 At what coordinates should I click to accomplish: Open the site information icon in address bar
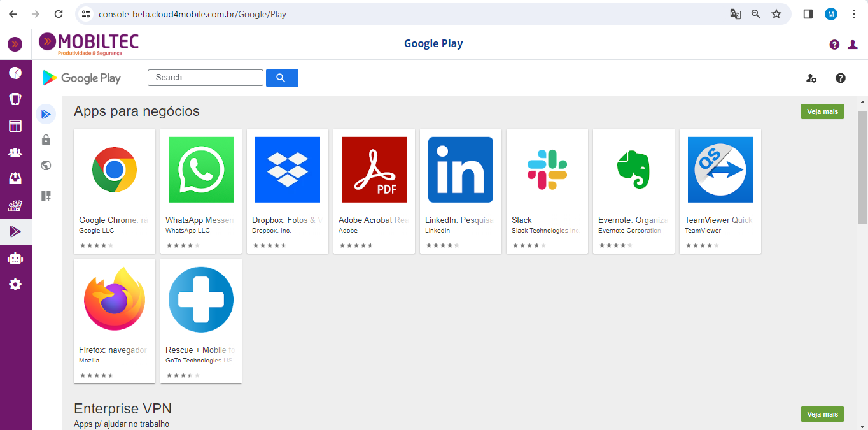click(x=87, y=14)
